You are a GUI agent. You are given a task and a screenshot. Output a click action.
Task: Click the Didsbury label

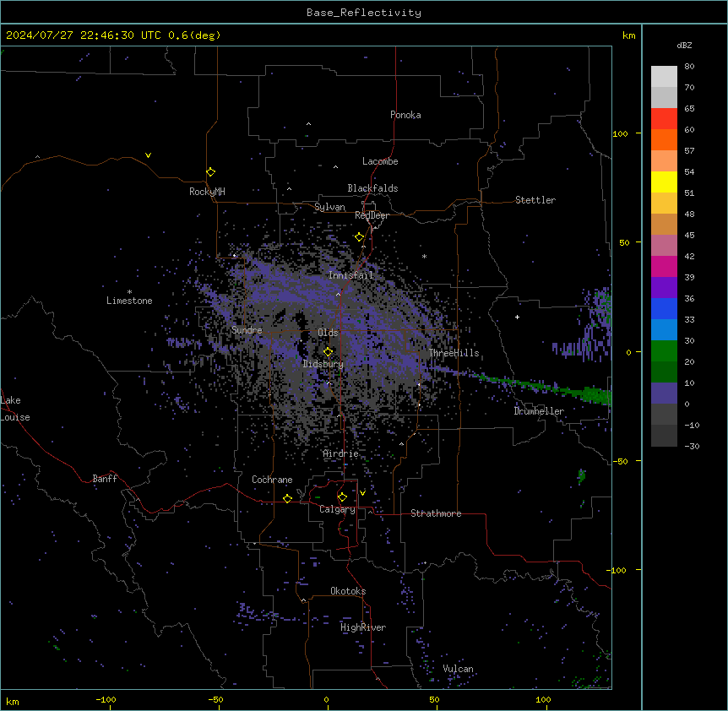tap(323, 364)
